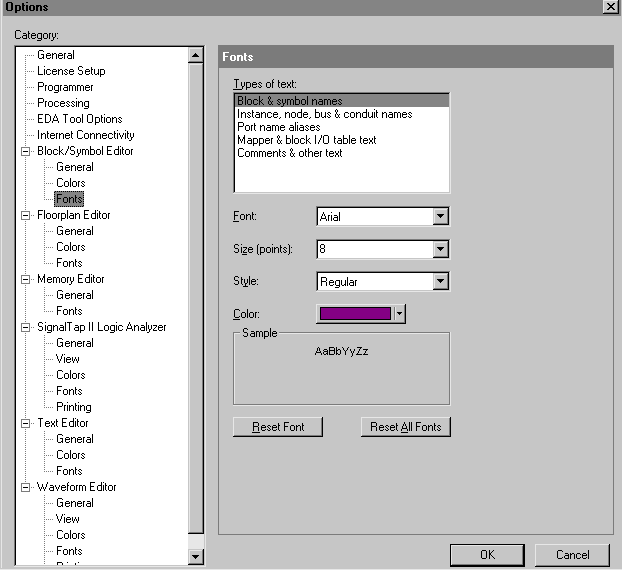622x570 pixels.
Task: Select the Block/Symbol Editor category label
Action: pyautogui.click(x=85, y=151)
